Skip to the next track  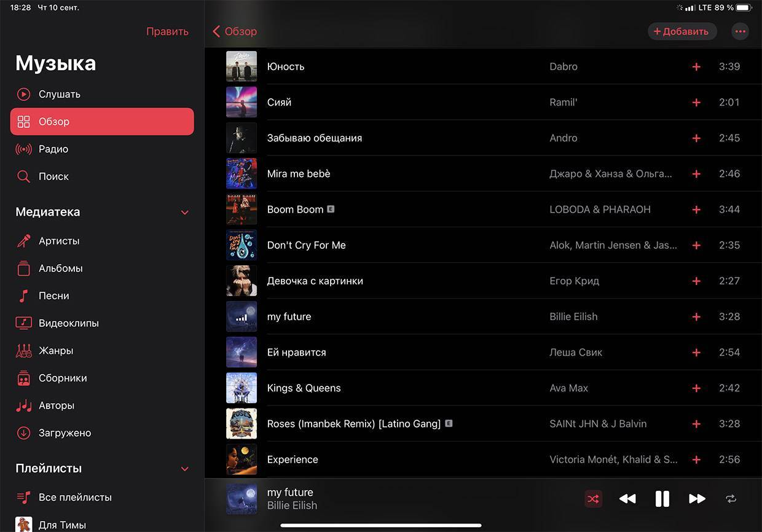(x=697, y=499)
